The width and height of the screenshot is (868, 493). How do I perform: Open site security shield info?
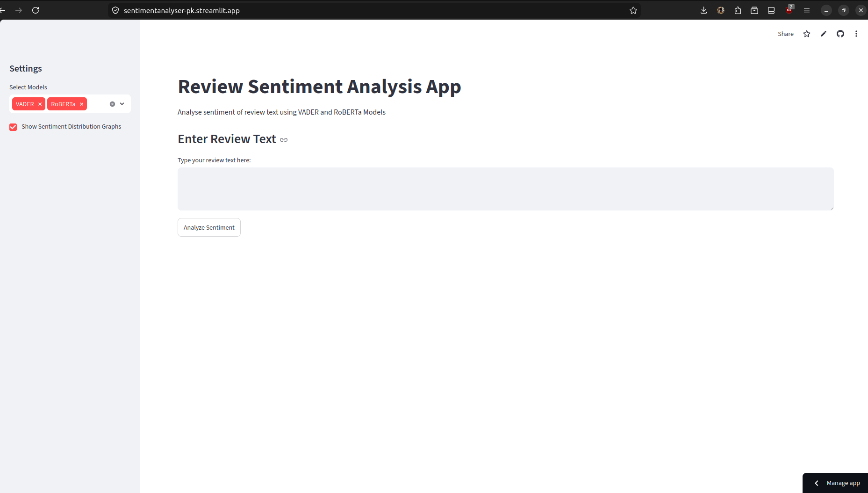(115, 10)
